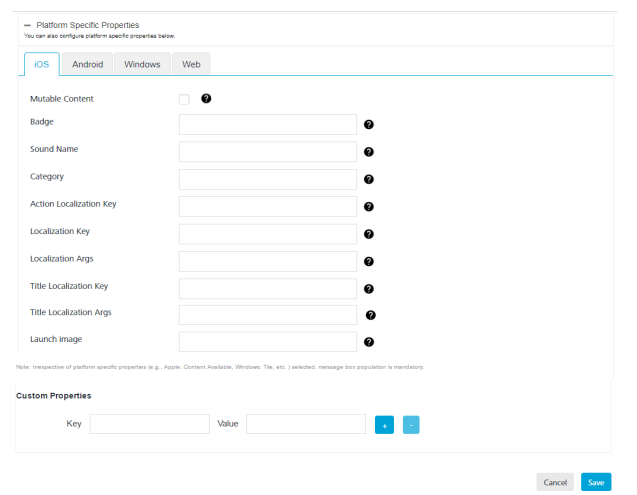637x495 pixels.
Task: Focus the custom property Value field
Action: coord(306,424)
